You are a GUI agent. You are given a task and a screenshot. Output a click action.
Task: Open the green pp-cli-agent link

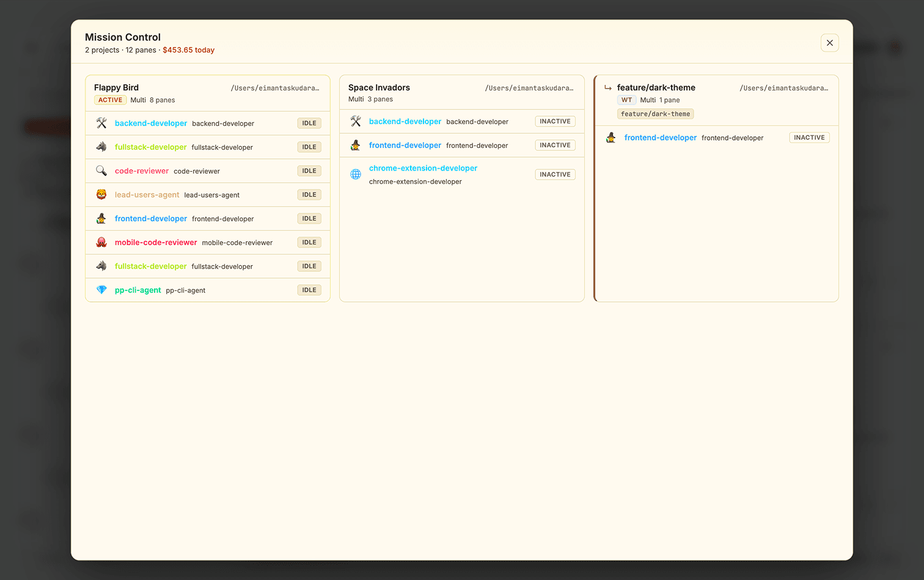coord(138,290)
